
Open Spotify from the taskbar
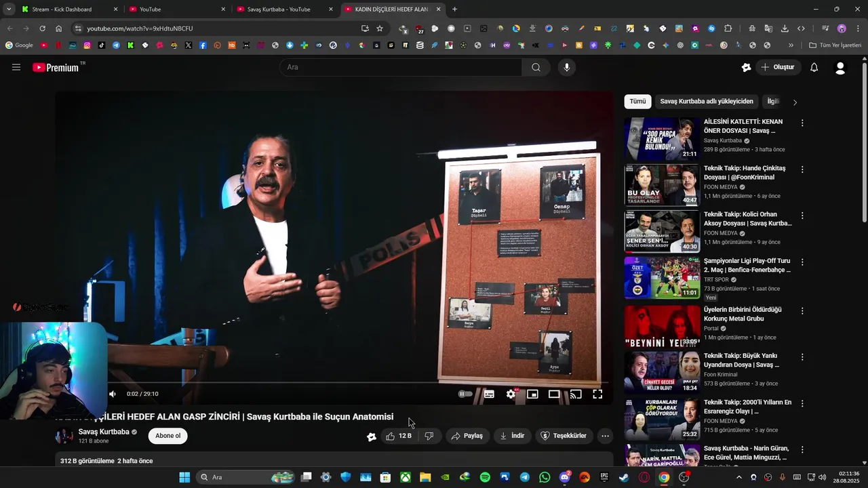click(x=485, y=477)
